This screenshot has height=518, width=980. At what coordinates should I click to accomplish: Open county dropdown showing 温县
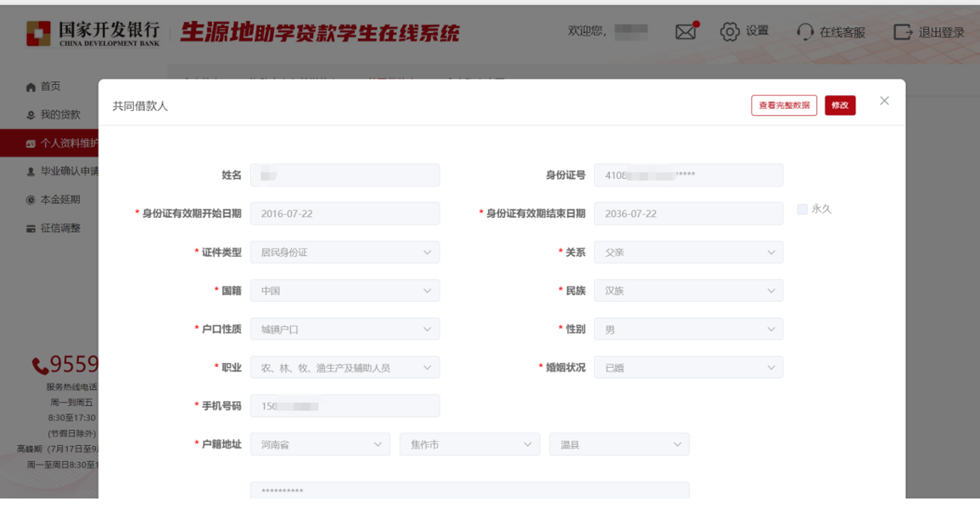[619, 445]
